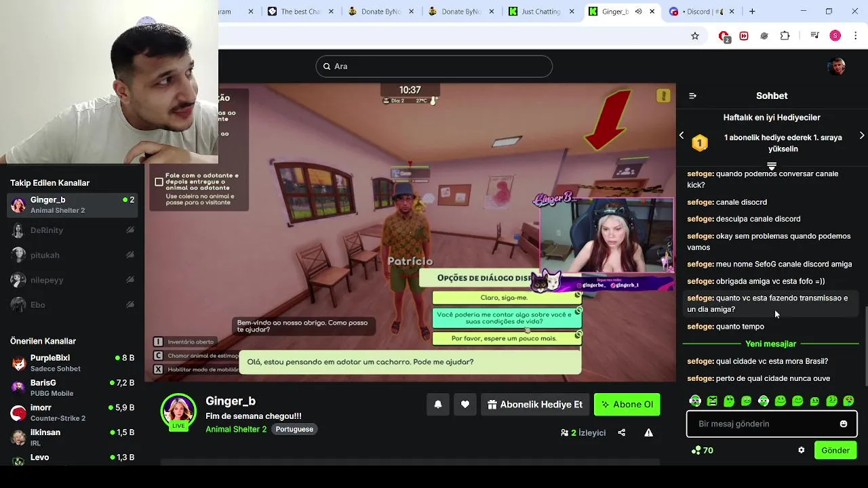Send message with Gönder button
Viewport: 868px width, 488px height.
tap(835, 450)
